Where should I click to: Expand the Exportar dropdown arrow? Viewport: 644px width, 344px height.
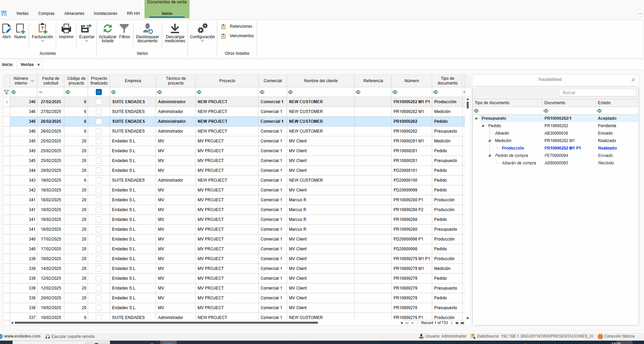click(x=87, y=41)
